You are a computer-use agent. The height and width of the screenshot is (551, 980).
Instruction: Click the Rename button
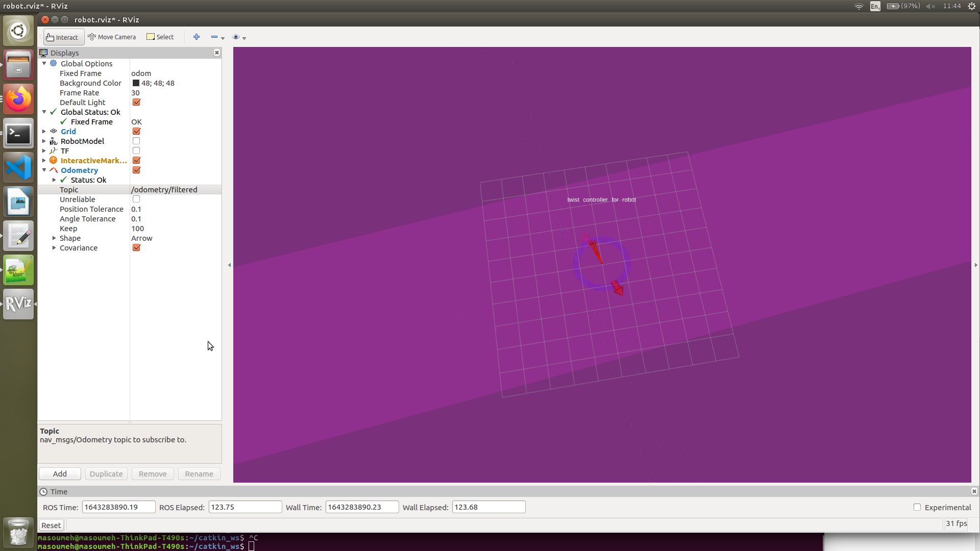point(199,473)
